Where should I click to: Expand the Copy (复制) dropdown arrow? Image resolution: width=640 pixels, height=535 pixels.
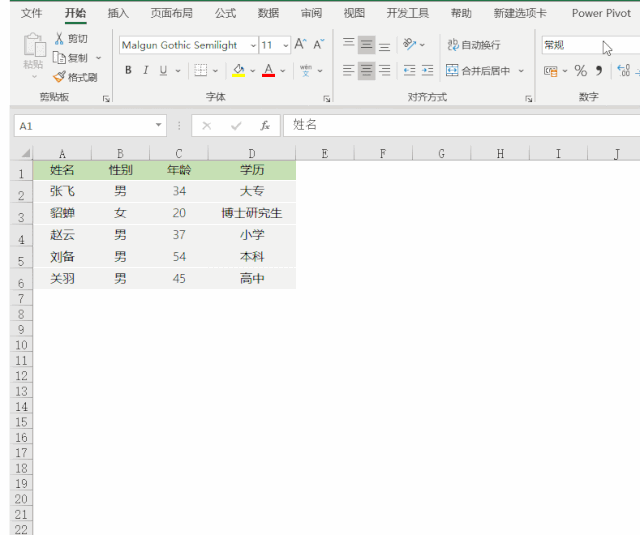pyautogui.click(x=98, y=58)
